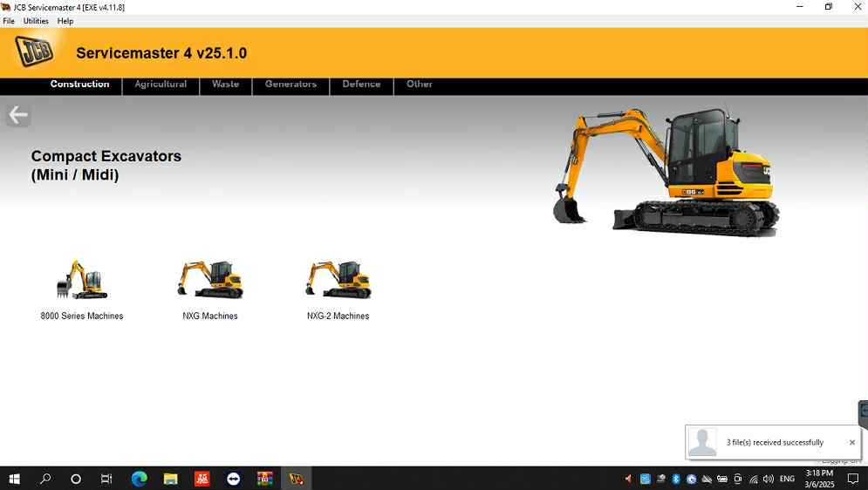
Task: Open the NXG-2 Machines excavator icon
Action: pos(338,280)
